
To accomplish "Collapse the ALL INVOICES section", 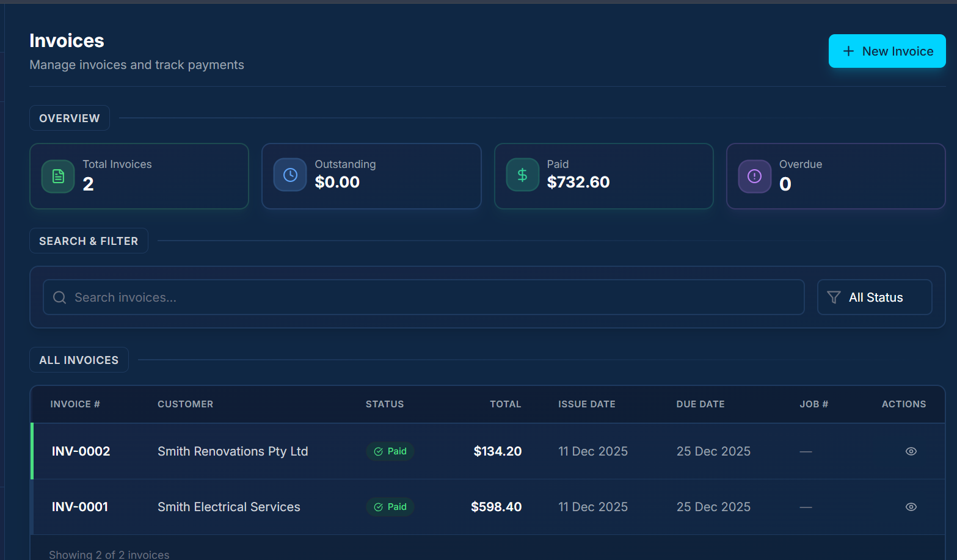I will click(79, 360).
